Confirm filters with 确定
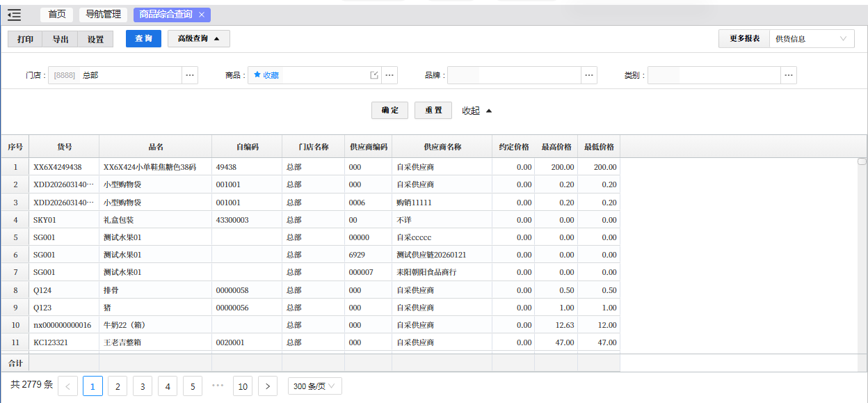868x403 pixels. [x=390, y=111]
